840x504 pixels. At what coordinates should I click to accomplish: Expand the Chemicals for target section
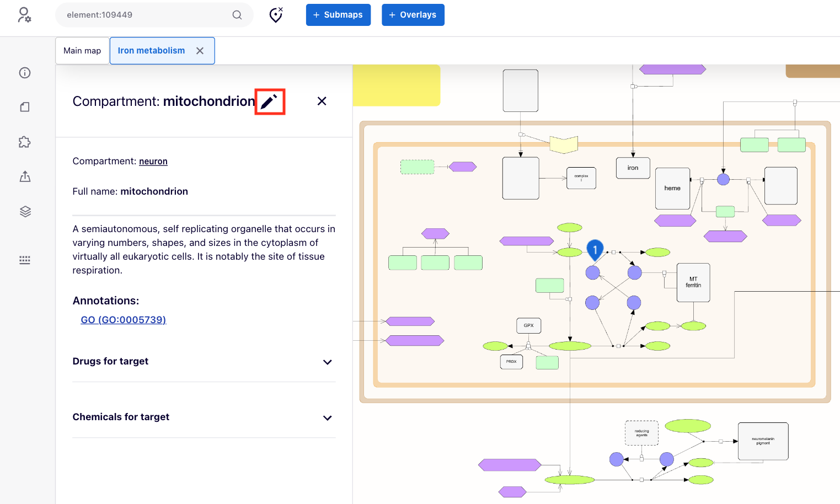tap(327, 417)
